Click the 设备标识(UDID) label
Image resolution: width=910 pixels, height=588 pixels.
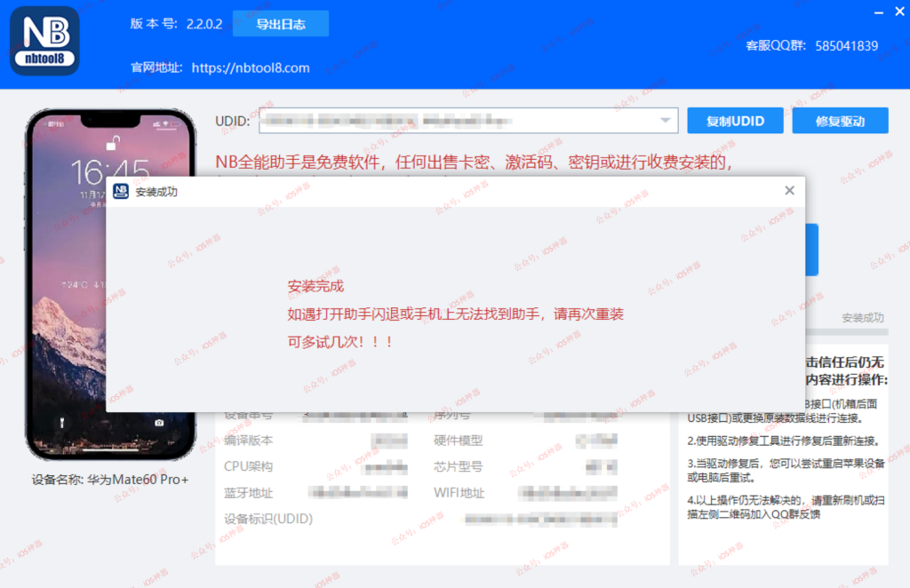coord(268,519)
